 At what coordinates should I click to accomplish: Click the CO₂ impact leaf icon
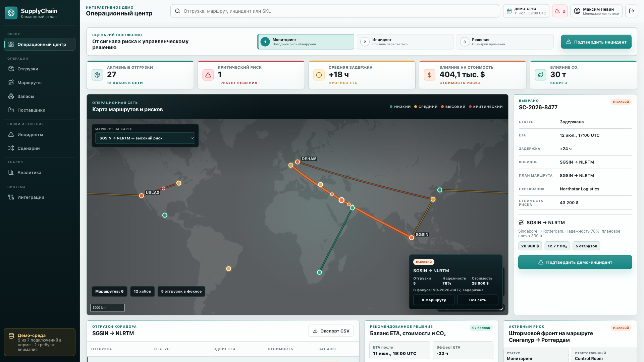(x=540, y=75)
